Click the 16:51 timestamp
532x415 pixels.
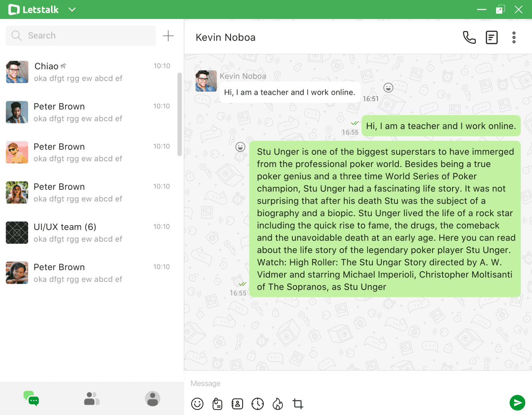371,99
